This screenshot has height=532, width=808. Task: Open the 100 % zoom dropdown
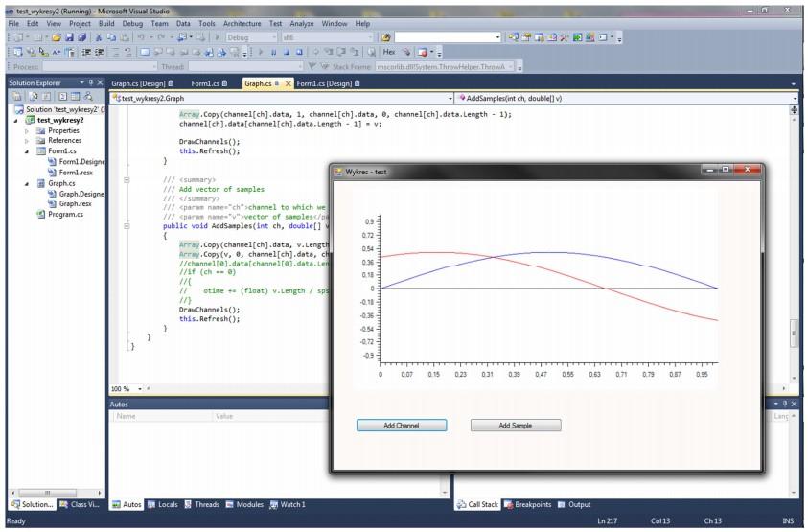tap(140, 389)
